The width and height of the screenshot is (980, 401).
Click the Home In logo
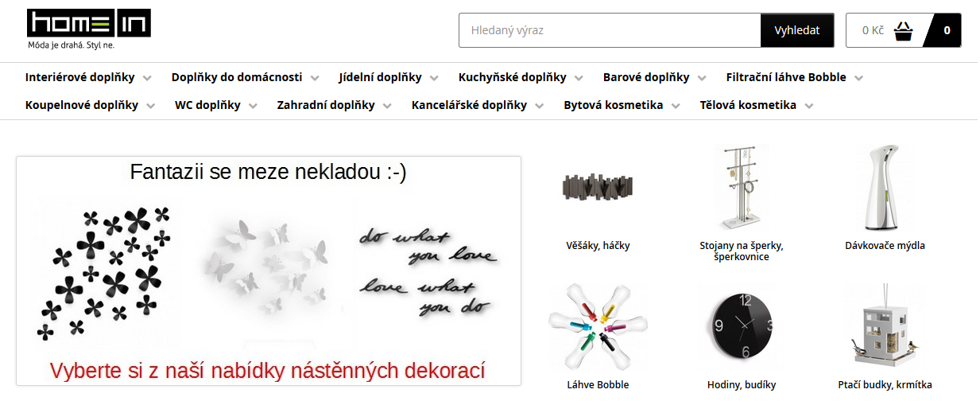[88, 29]
